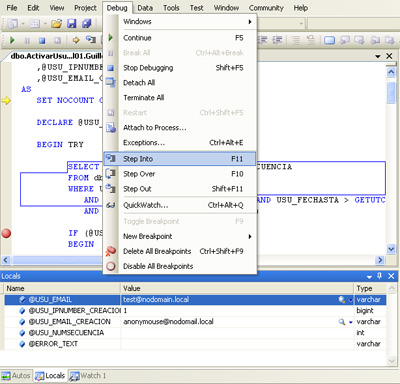This screenshot has width=400, height=384.
Task: Click the Stop Debugging menu icon
Action: click(x=111, y=68)
